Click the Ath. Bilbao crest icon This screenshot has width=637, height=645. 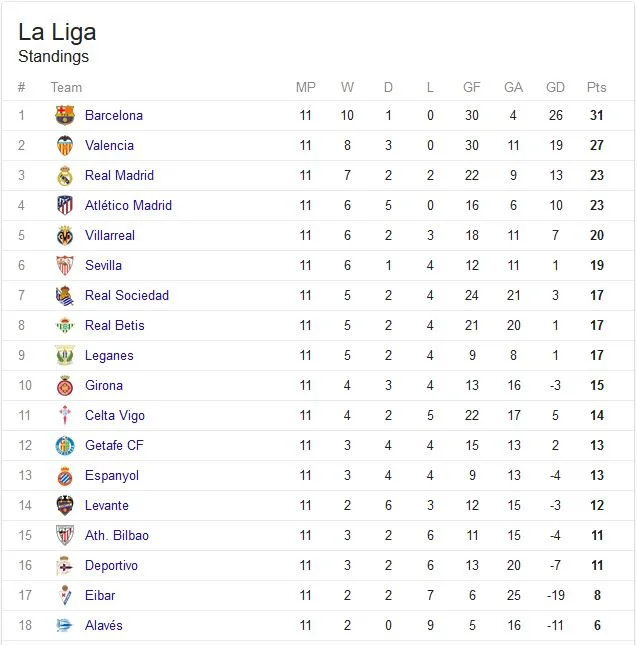click(x=65, y=536)
